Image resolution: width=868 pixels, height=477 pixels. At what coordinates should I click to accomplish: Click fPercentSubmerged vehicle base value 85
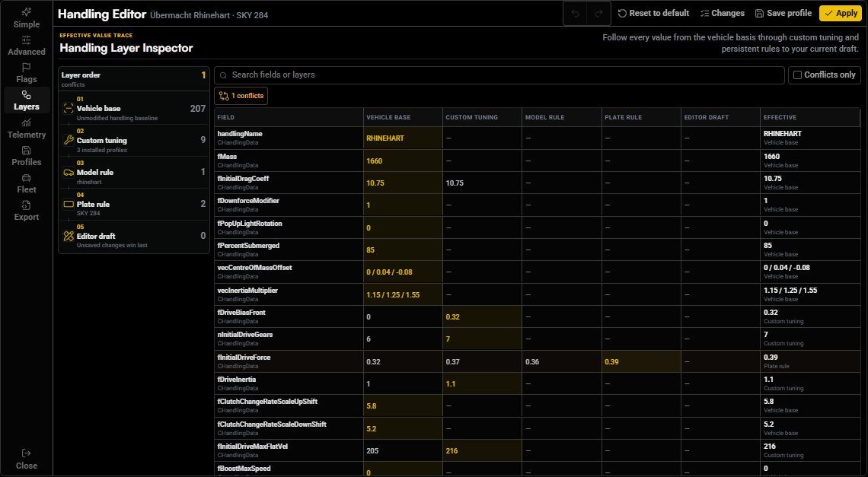(370, 250)
